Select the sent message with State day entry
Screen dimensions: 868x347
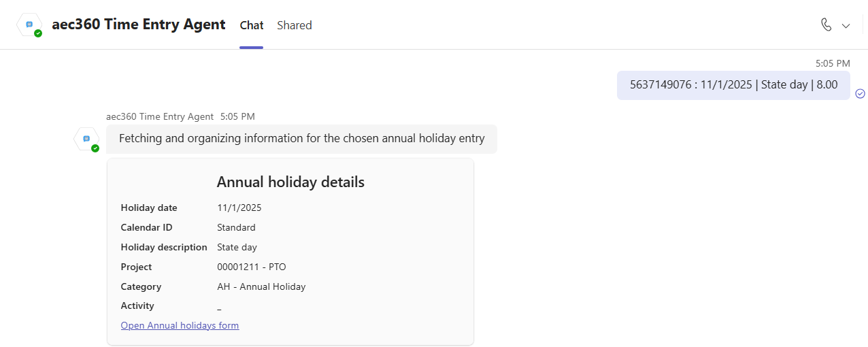click(733, 85)
